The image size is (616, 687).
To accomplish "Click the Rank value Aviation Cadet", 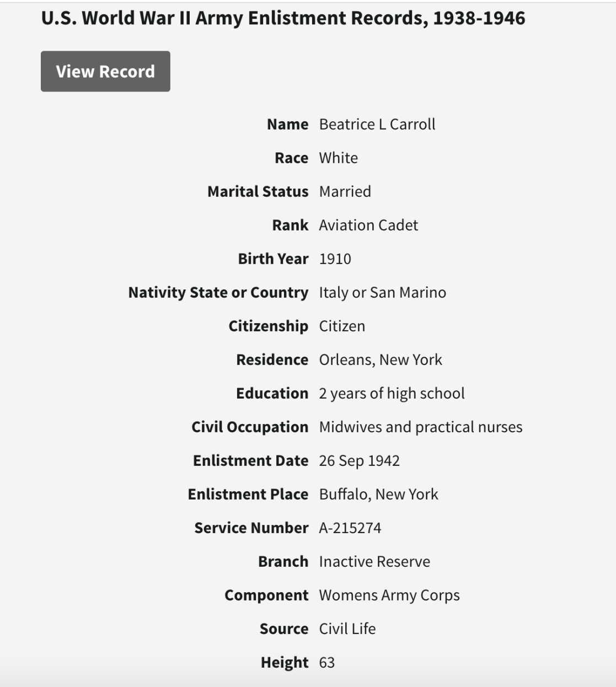I will pos(368,226).
